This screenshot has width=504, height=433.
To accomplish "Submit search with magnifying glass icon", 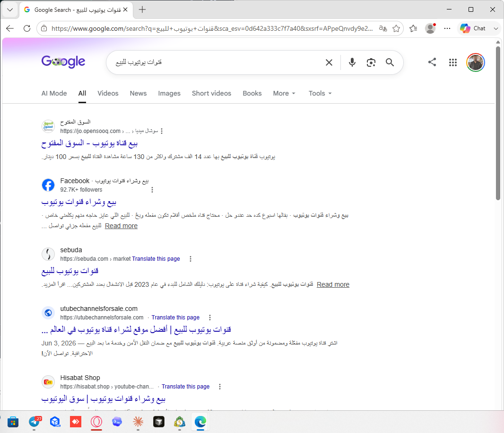I will point(390,62).
